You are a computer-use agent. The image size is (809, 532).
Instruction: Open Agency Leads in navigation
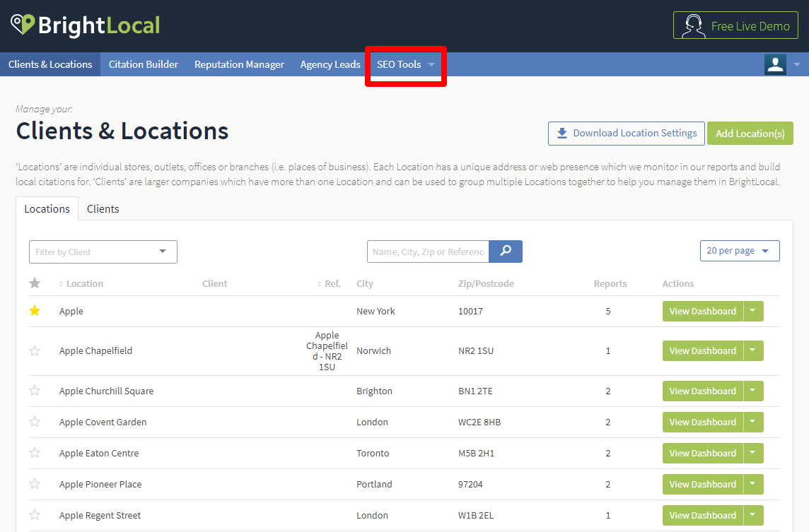pos(330,64)
